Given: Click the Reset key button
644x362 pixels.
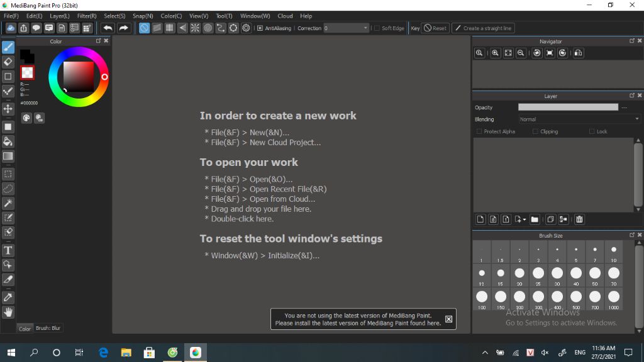Looking at the screenshot, I should (435, 28).
